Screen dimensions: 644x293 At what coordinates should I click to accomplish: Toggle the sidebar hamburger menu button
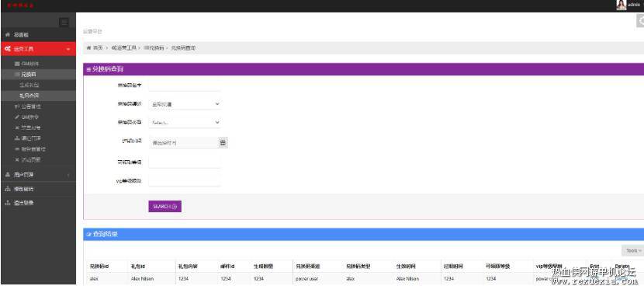[x=64, y=23]
